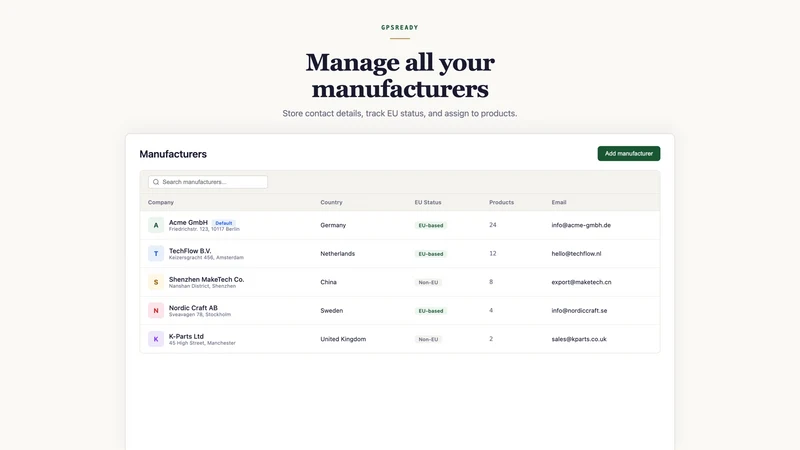
Task: Click the EU-based badge for Acme GmbH
Action: [x=431, y=225]
